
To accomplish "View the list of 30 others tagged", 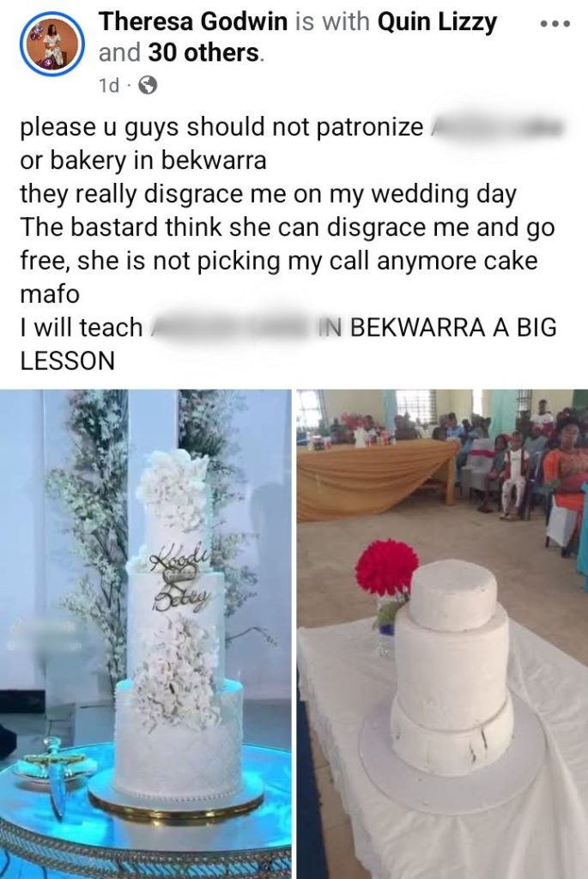I will [x=204, y=52].
